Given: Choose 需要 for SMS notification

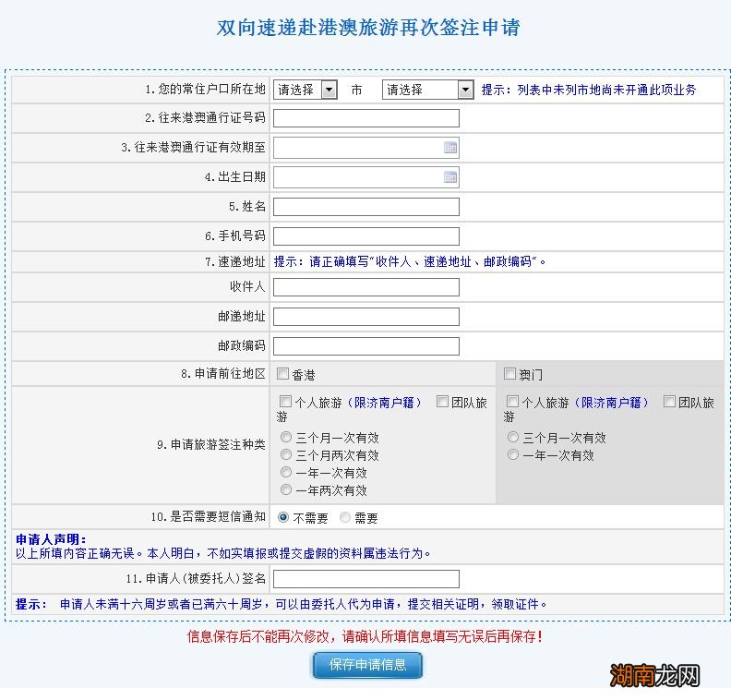Looking at the screenshot, I should coord(346,518).
